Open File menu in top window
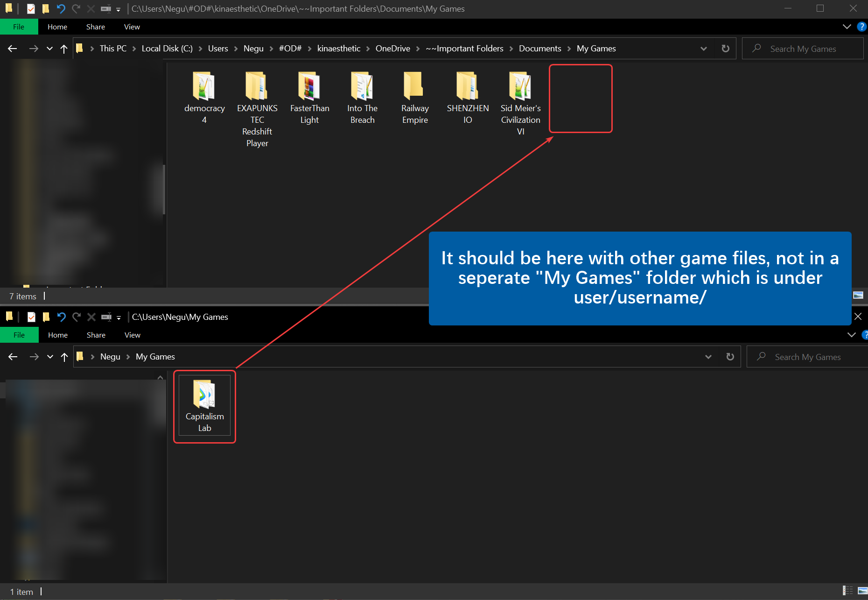 click(19, 27)
